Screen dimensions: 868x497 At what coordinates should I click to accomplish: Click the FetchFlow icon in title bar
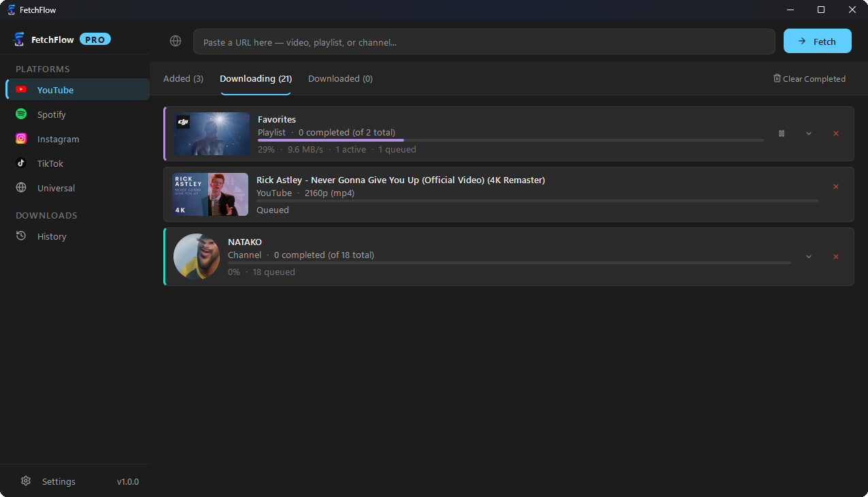tap(12, 10)
